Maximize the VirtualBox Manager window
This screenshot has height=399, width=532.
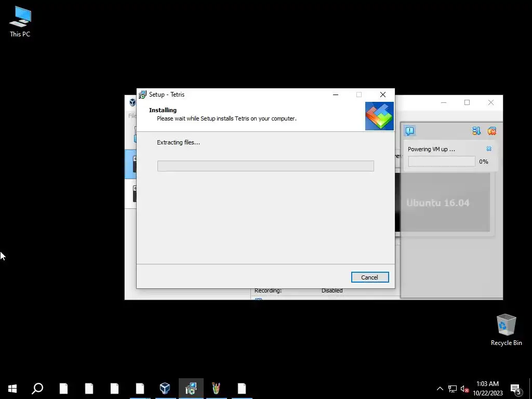point(467,102)
